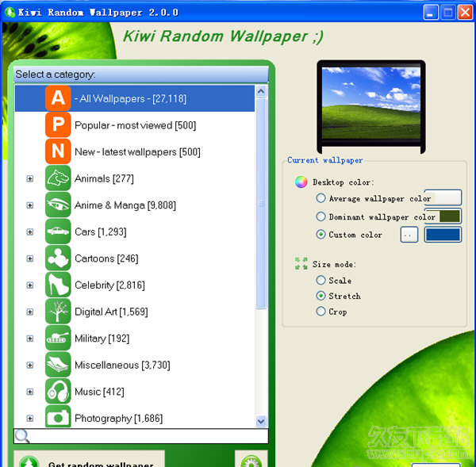
Task: Minimize the Kiwi Random Wallpaper window
Action: (431, 13)
